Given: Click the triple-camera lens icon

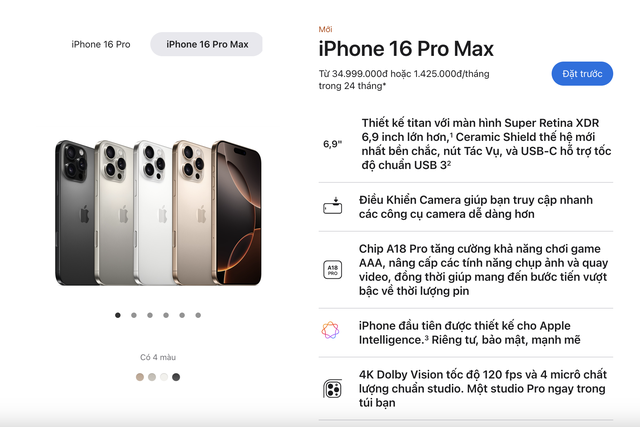Looking at the screenshot, I should [332, 389].
